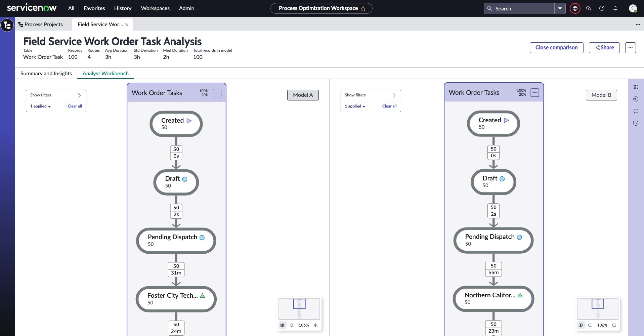Select the Model B Draft node

(493, 182)
